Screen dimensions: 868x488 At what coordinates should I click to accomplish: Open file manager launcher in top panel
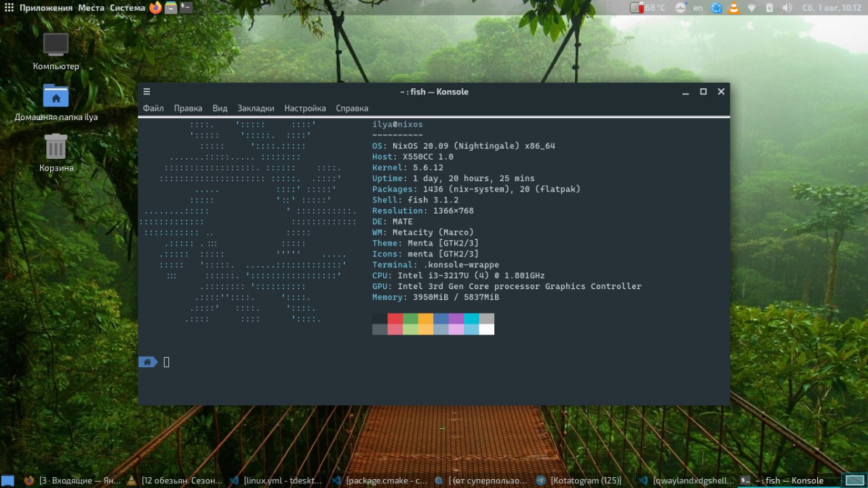[x=171, y=7]
